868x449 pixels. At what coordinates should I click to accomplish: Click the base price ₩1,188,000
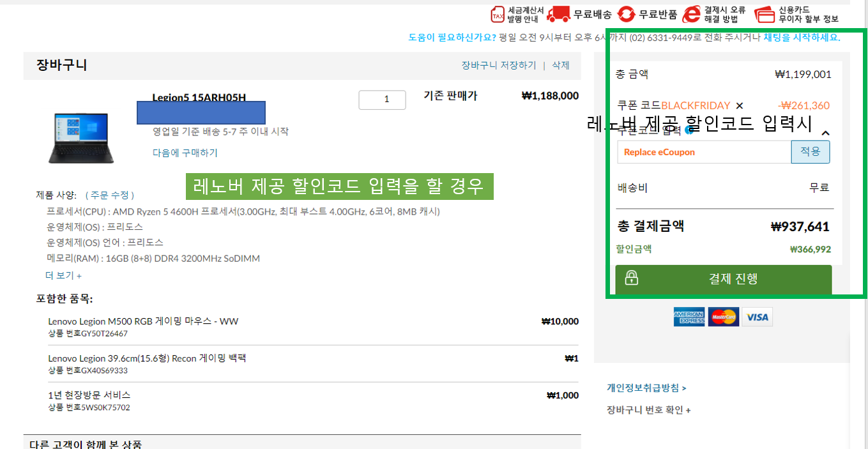(550, 96)
